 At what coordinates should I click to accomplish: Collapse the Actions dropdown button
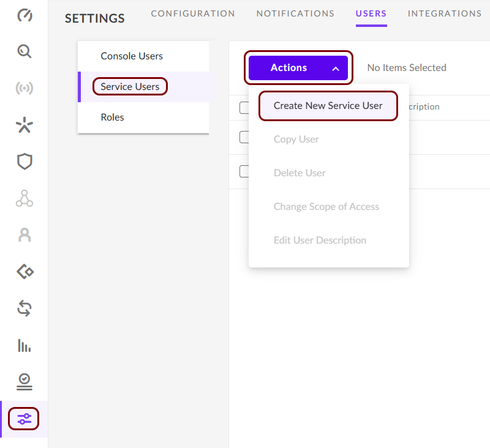coord(298,68)
